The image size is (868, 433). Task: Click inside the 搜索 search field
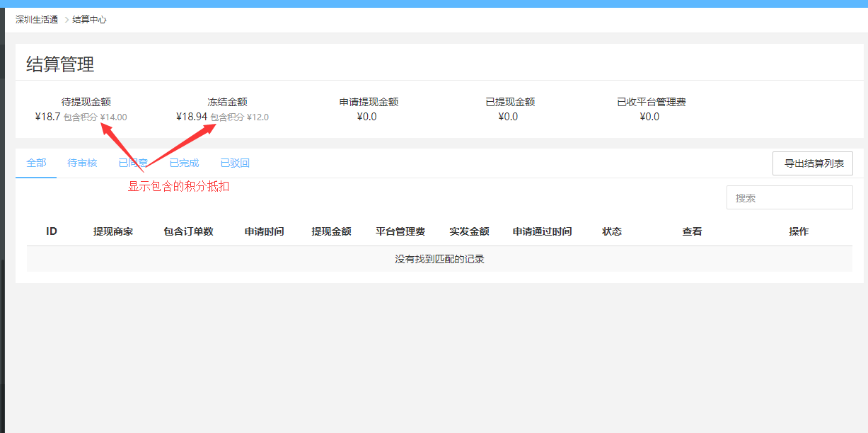coord(789,197)
